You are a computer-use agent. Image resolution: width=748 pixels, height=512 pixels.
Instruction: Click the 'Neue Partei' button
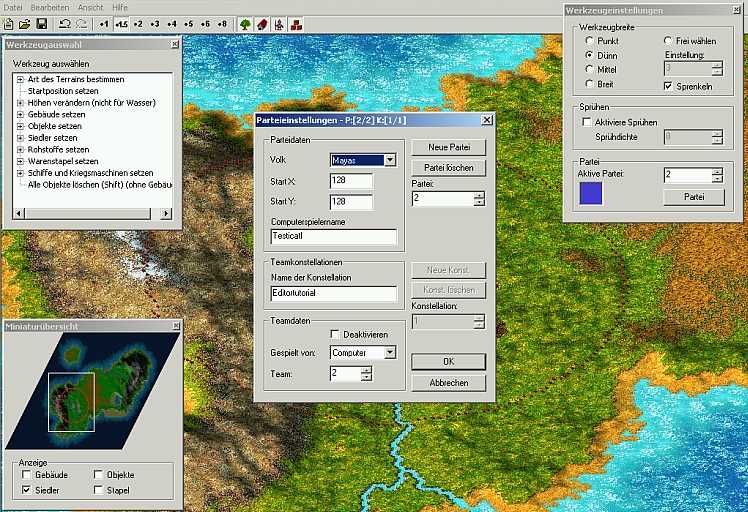448,147
